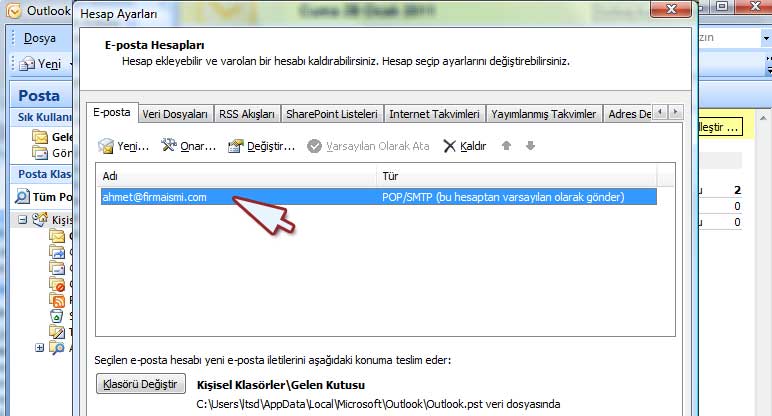Click the folder icon with blue arrow in tree
Image resolution: width=772 pixels, height=416 pixels.
click(57, 252)
